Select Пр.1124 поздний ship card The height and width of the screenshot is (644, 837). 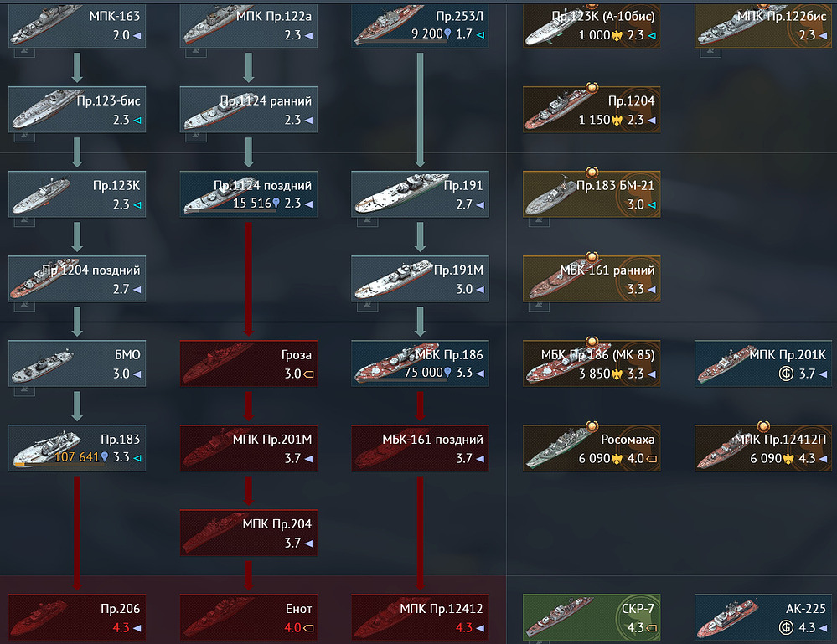click(x=249, y=193)
